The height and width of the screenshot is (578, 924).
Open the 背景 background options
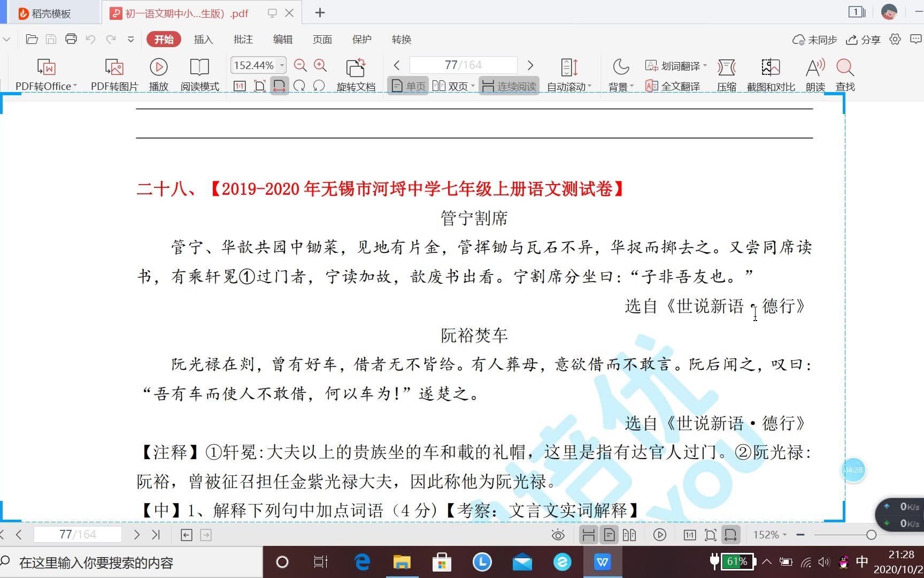(621, 74)
